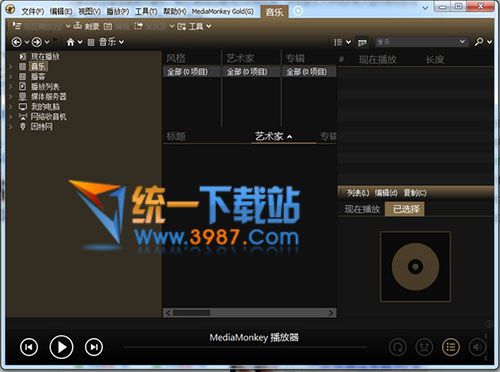Skip to the previous track
The width and height of the screenshot is (500, 372).
point(29,347)
